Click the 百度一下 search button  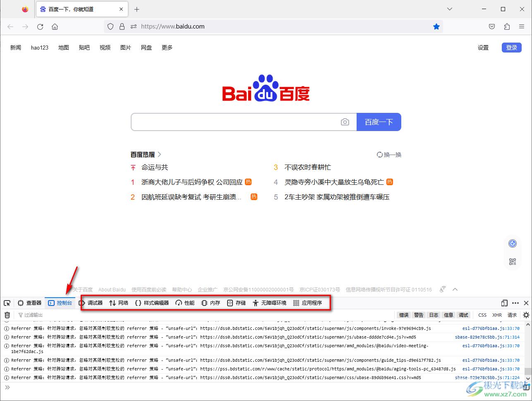(379, 122)
